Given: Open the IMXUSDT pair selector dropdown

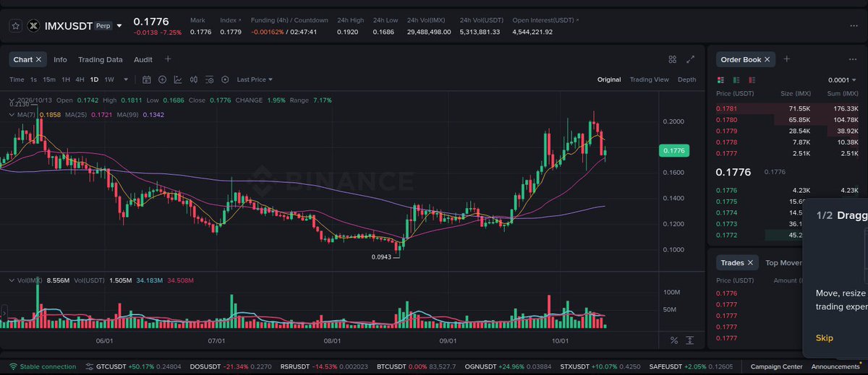Looking at the screenshot, I should click(119, 26).
